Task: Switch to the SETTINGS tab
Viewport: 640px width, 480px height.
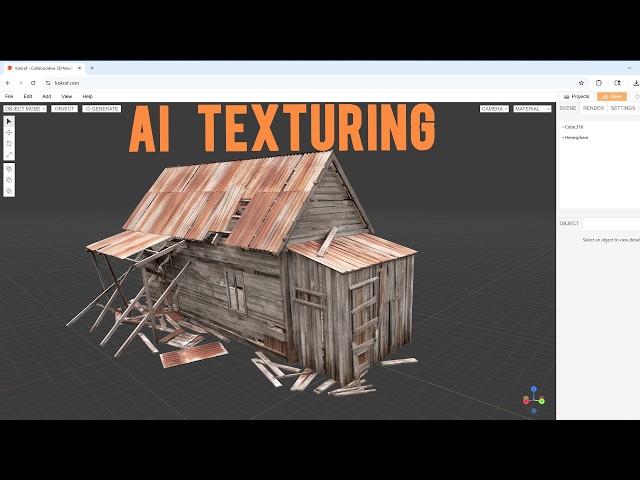Action: click(x=622, y=108)
